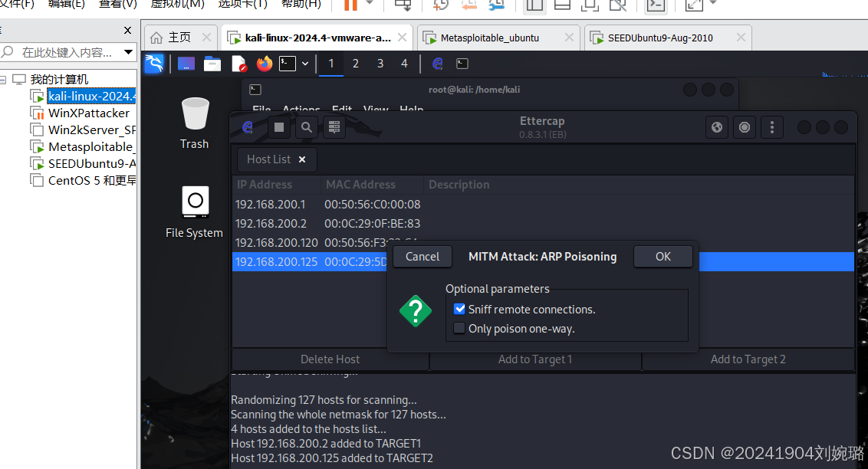Viewport: 868px width, 469px height.
Task: Collapse the 我的计算机 tree node
Action: (3, 80)
